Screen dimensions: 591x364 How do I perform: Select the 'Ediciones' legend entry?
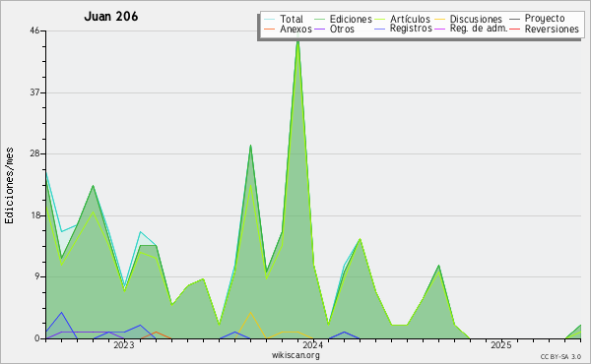click(351, 19)
